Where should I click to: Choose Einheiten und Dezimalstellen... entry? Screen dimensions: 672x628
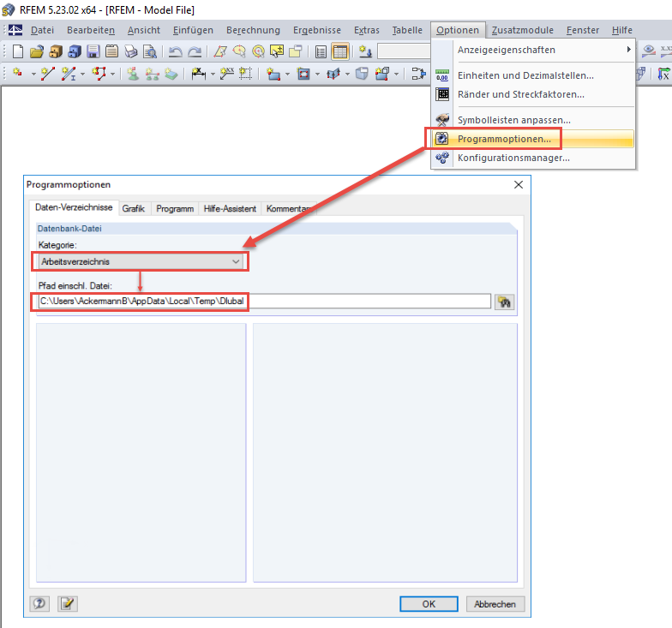(x=533, y=75)
